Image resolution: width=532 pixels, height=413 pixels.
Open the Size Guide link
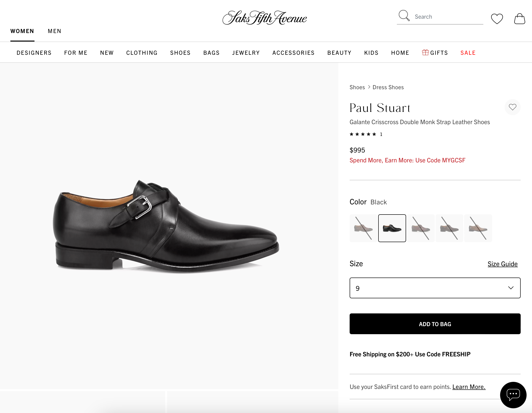(x=502, y=264)
